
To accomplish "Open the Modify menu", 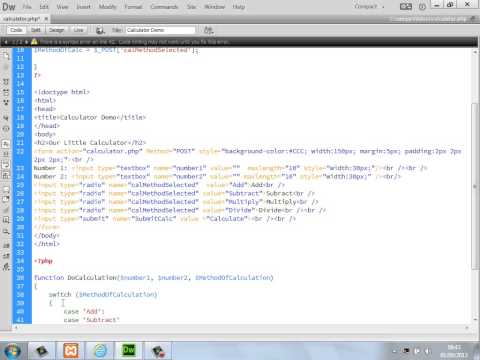I will [107, 7].
